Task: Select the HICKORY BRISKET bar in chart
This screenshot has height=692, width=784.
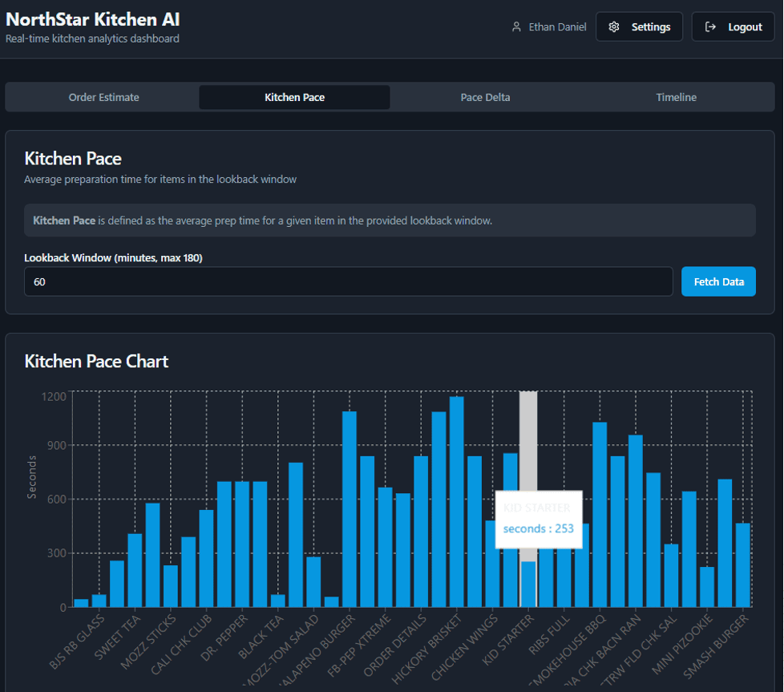Action: pyautogui.click(x=456, y=502)
